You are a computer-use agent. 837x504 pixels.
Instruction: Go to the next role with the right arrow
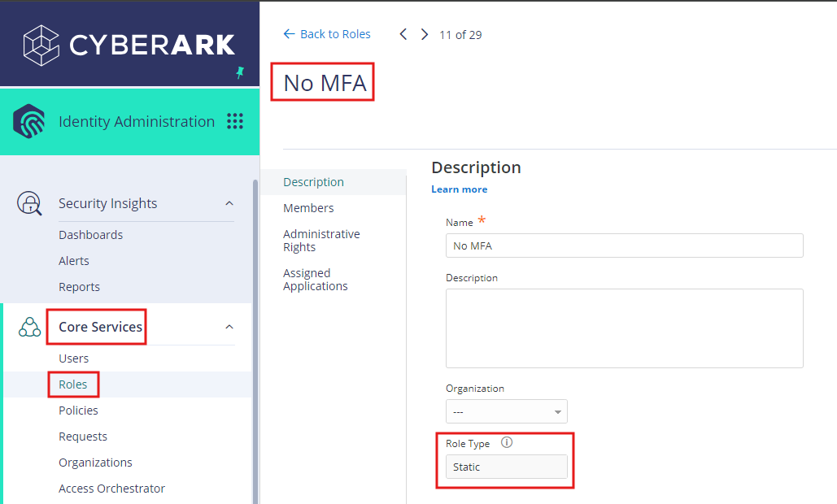click(x=424, y=34)
